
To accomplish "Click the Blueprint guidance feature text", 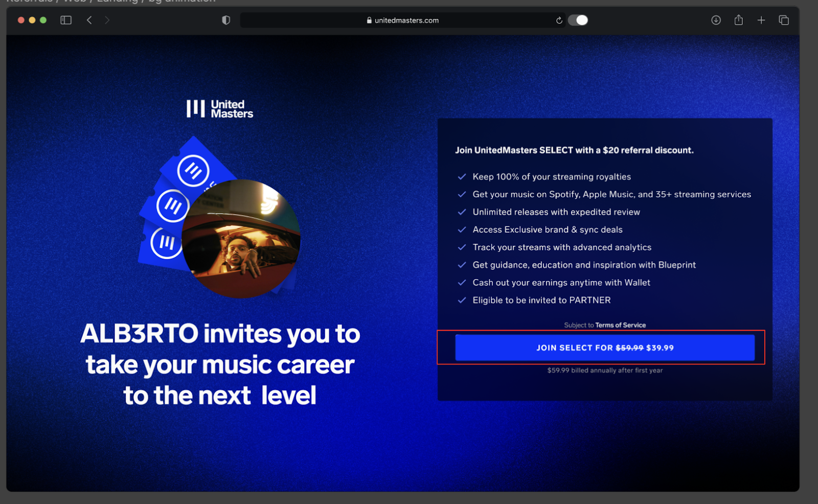I will pyautogui.click(x=584, y=265).
